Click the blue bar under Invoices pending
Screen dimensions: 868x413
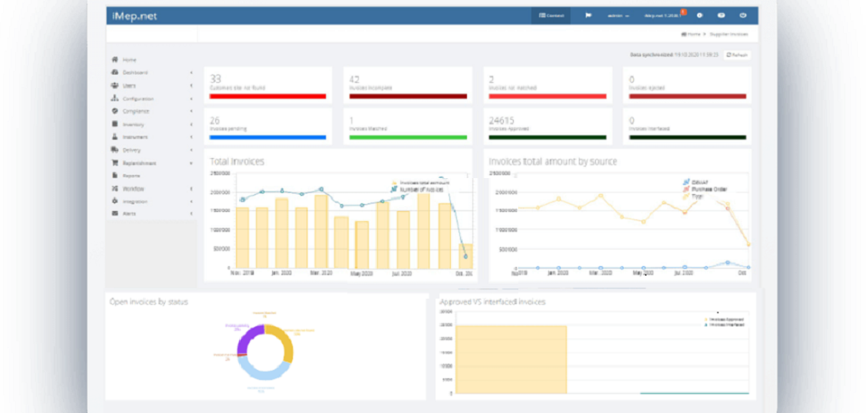tap(268, 137)
